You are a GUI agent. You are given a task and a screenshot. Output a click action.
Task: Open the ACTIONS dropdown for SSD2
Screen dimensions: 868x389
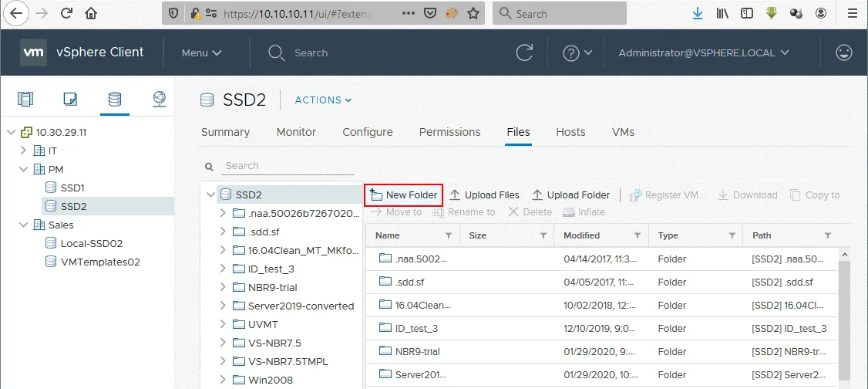click(x=323, y=100)
